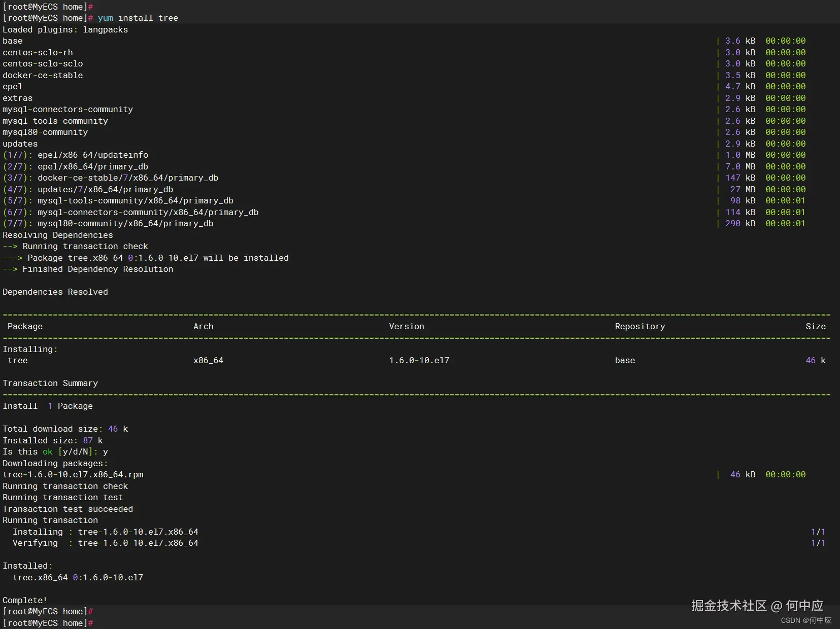The height and width of the screenshot is (629, 840).
Task: Click the 'updates' repository name line
Action: tap(20, 144)
